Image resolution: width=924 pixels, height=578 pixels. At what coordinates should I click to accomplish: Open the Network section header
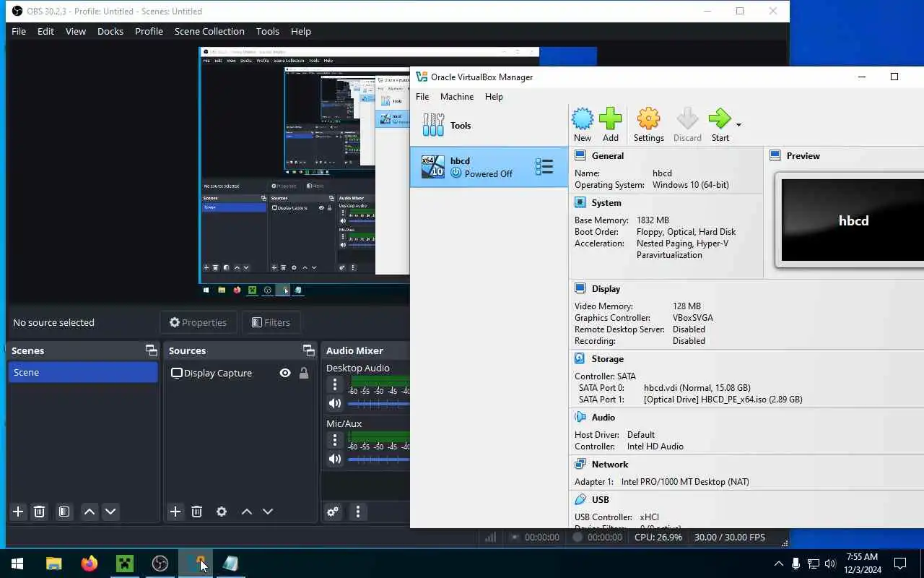coord(609,464)
